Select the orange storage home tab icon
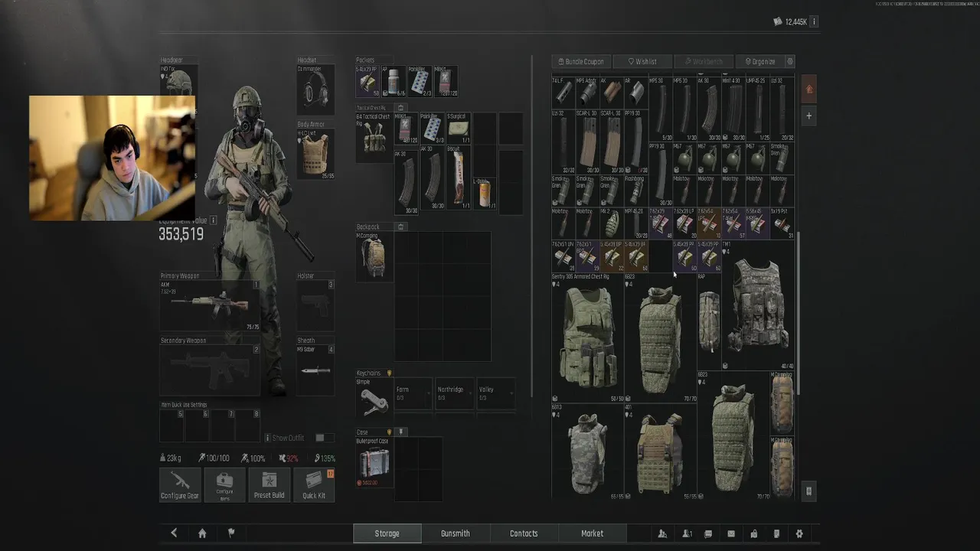This screenshot has height=551, width=980. pyautogui.click(x=809, y=90)
